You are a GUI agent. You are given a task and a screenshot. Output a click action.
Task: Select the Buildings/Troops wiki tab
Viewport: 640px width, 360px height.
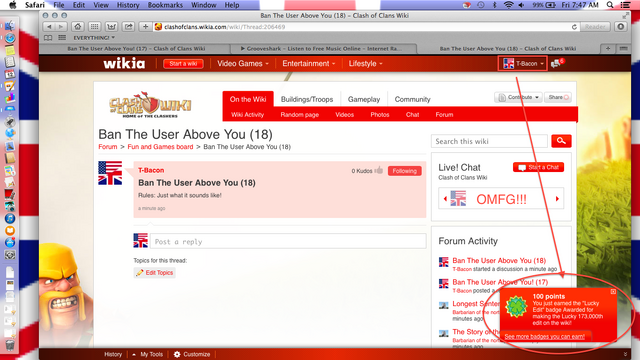307,99
